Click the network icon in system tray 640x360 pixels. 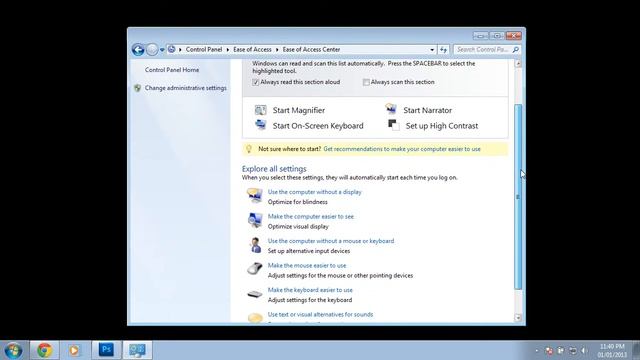[573, 351]
